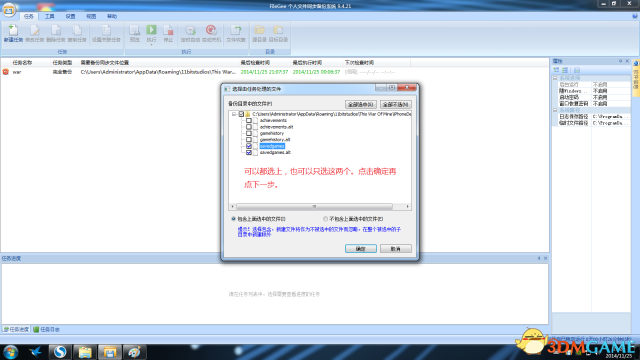Click the OK (确定) button in dialog

point(361,249)
